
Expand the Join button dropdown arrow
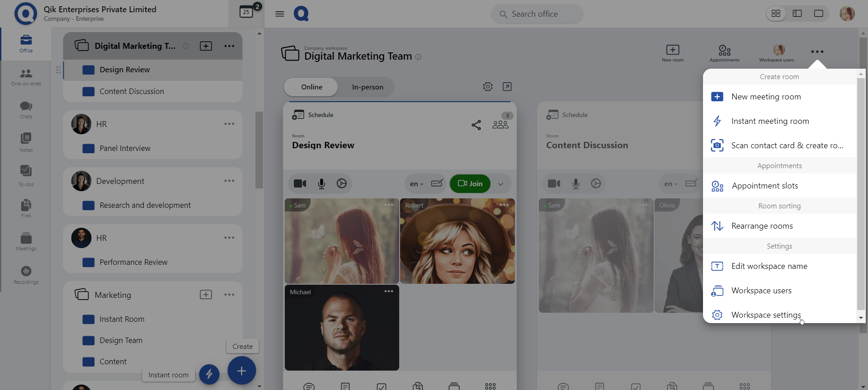[x=500, y=184]
